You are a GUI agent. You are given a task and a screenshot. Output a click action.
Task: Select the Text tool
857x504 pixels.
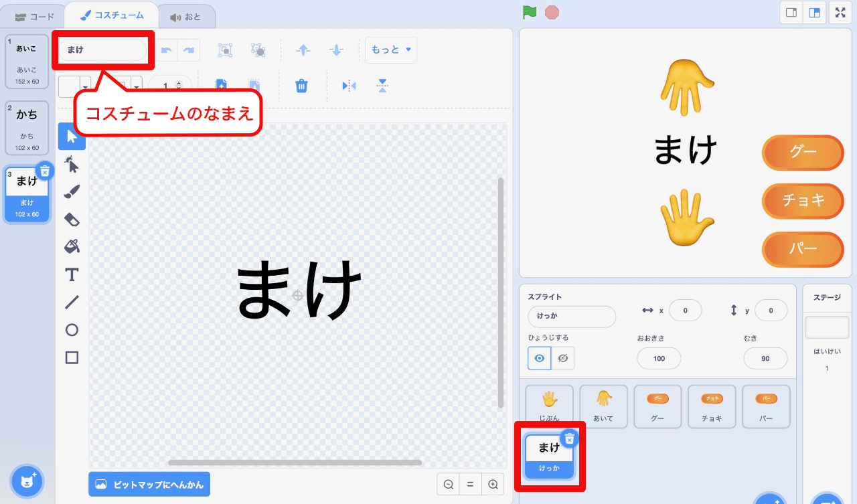[72, 274]
